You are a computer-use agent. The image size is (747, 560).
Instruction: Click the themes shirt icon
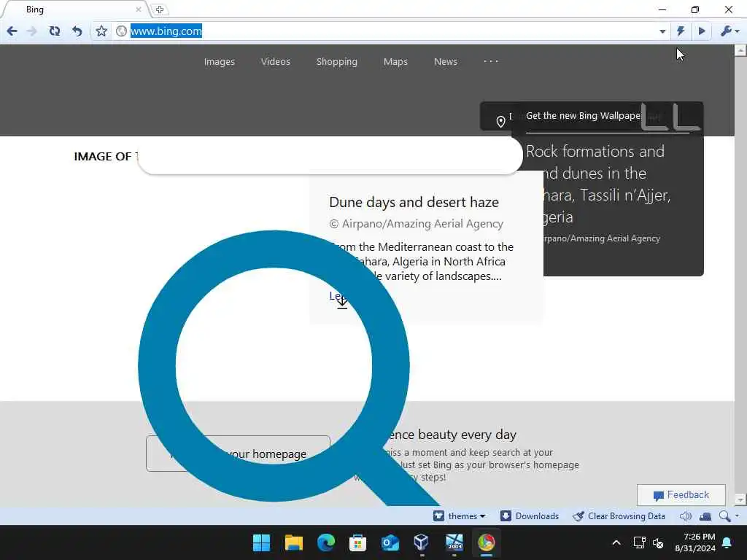click(438, 516)
